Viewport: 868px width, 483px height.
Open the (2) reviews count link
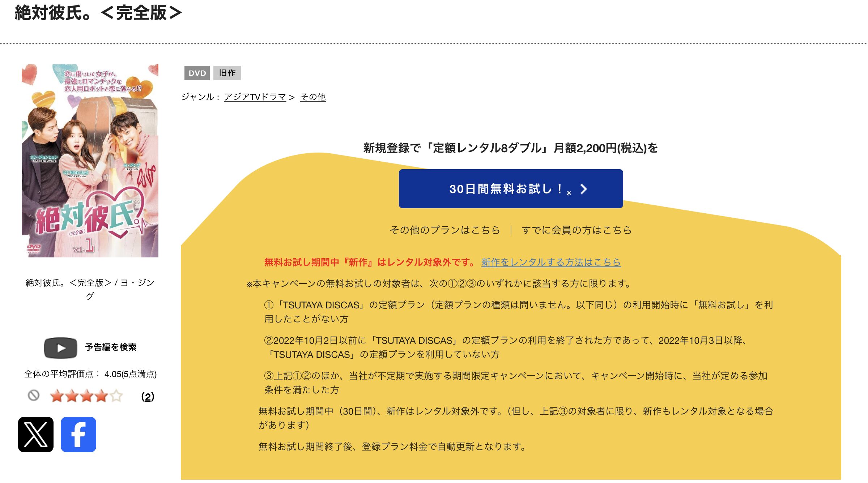point(148,397)
